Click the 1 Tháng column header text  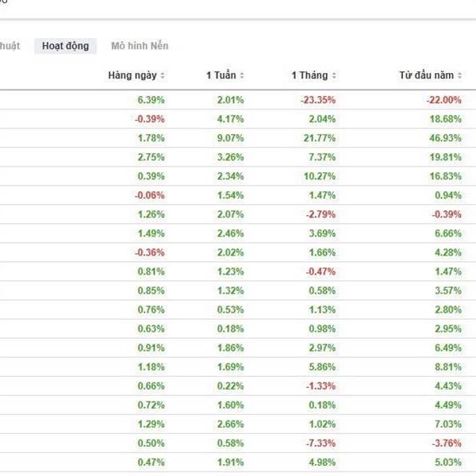coord(309,75)
